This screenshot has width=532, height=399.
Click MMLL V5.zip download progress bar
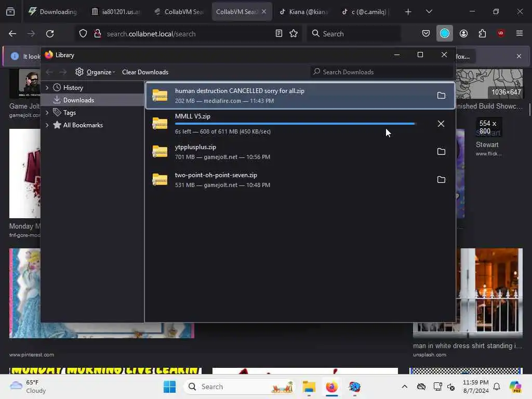pyautogui.click(x=295, y=124)
